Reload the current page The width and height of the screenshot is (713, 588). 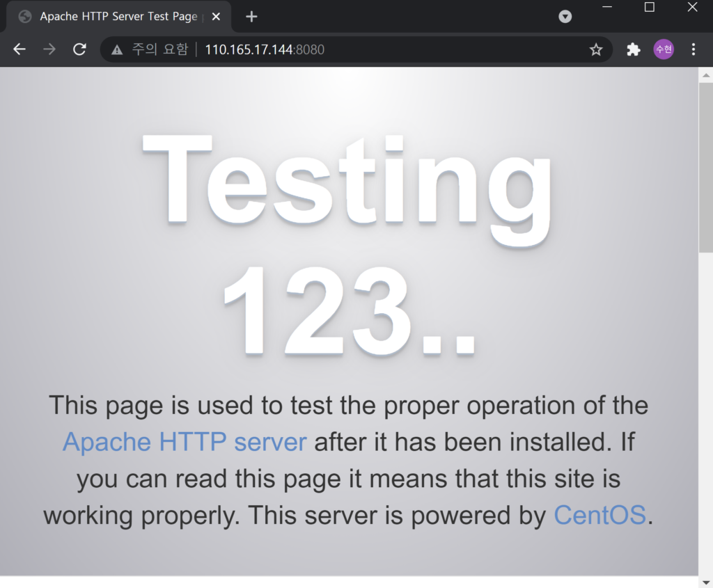79,49
